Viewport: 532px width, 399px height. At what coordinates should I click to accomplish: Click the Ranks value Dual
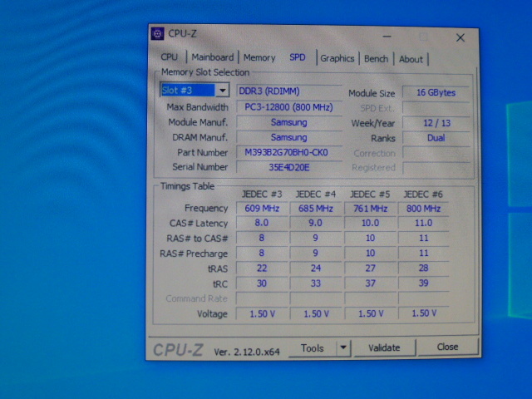[436, 138]
